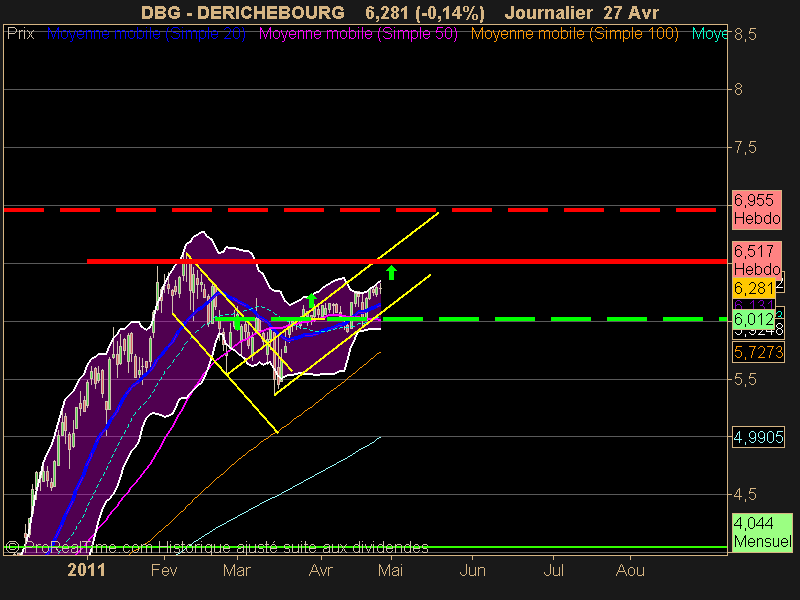Viewport: 800px width, 600px height.
Task: Select the "Moyenne mobile (Simple 100)" legend entry
Action: [x=574, y=34]
